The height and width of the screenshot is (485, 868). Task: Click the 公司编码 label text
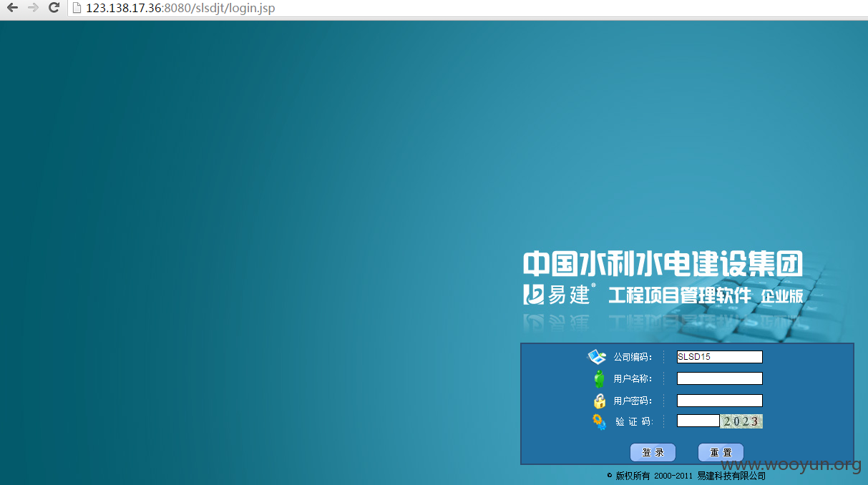[633, 357]
